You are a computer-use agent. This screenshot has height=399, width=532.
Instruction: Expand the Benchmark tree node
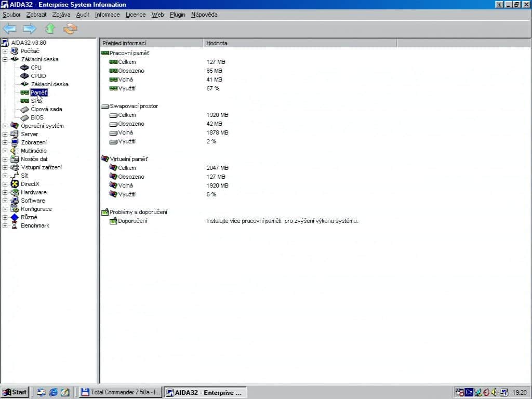(x=5, y=225)
